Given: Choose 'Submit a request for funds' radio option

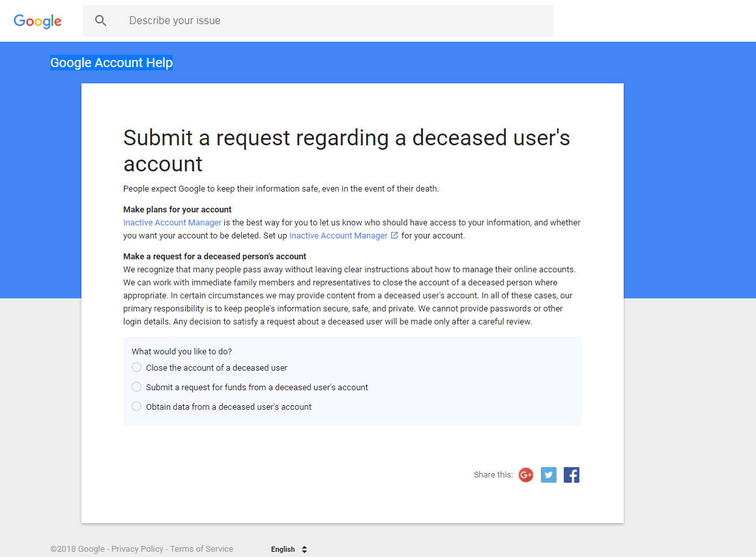Looking at the screenshot, I should [137, 387].
